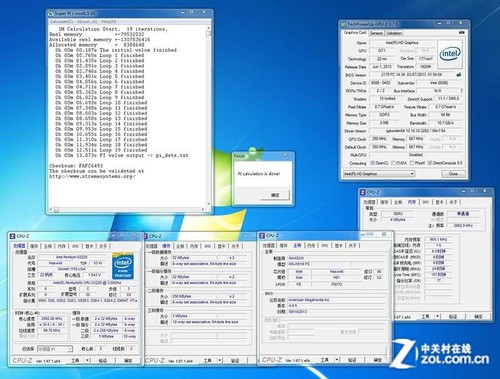500x379 pixels.
Task: Select the 缓存 tab in processor-tab CPU-Z window
Action: pos(34,246)
